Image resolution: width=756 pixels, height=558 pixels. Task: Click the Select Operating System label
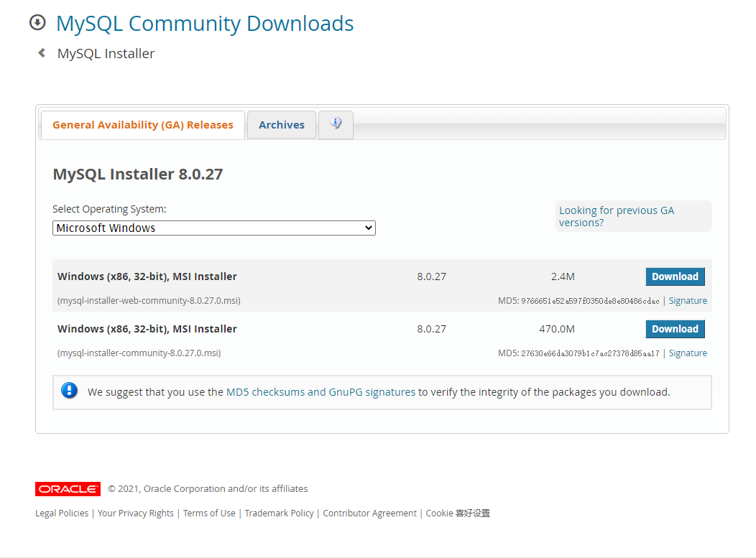(x=109, y=209)
